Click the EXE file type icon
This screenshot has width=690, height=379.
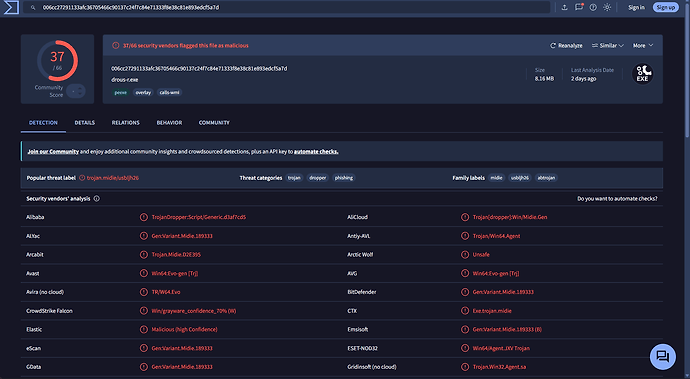point(642,74)
